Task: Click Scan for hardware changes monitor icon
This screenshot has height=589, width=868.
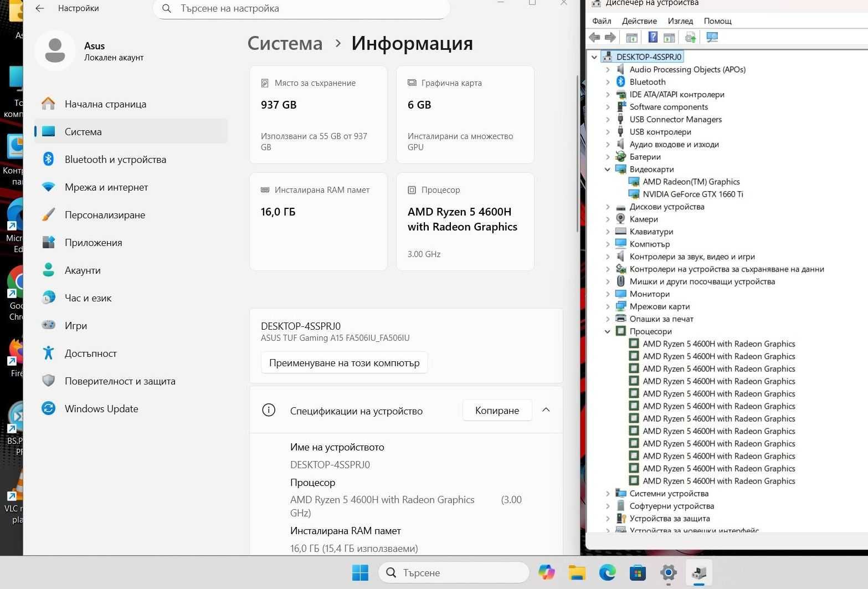Action: (x=712, y=37)
